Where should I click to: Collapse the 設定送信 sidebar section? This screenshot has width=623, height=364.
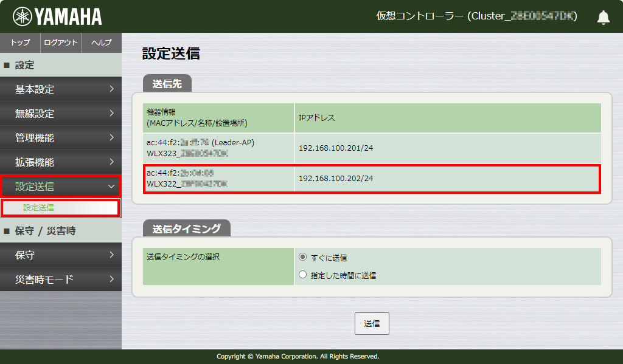click(x=61, y=186)
